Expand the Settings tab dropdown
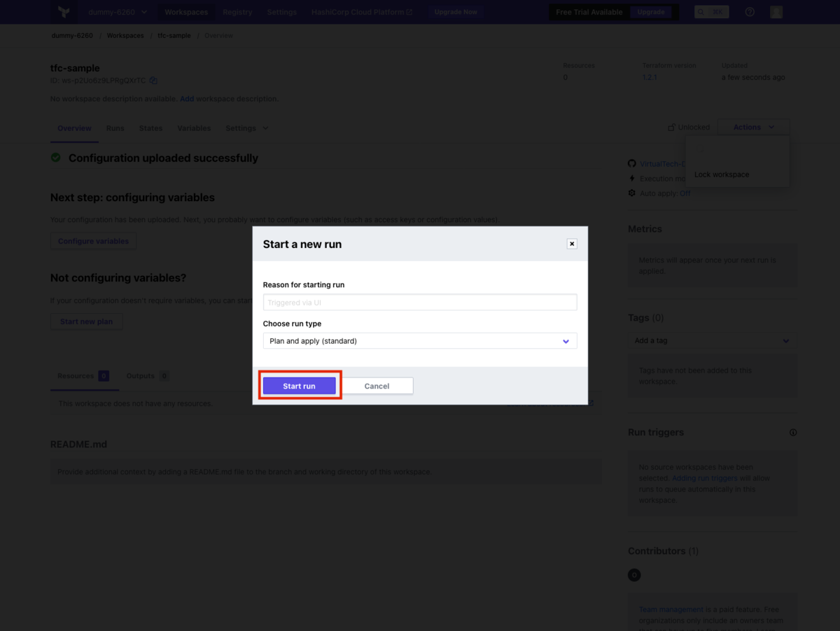Screen dimensions: 840x631 click(x=246, y=128)
